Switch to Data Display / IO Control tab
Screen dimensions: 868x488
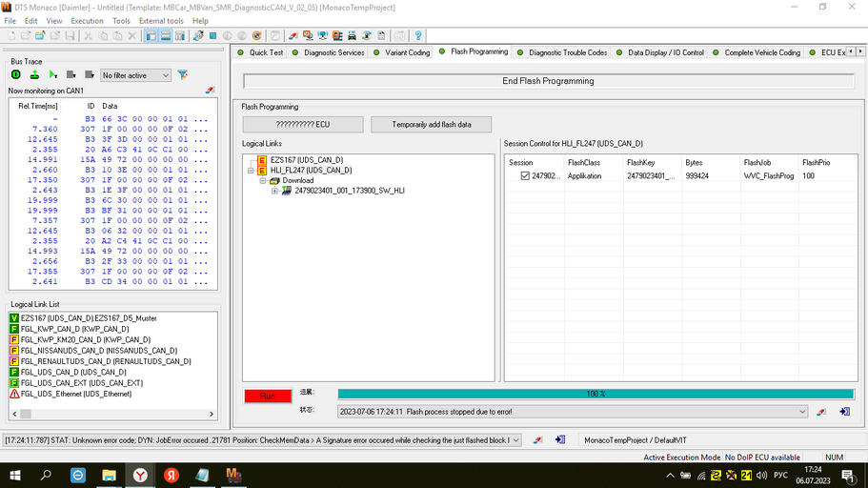click(x=660, y=52)
